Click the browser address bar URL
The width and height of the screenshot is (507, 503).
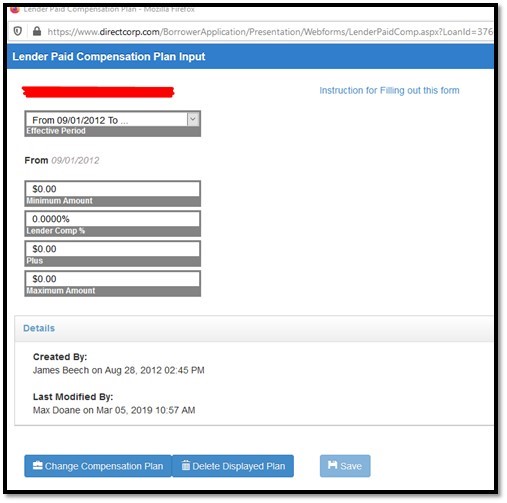coord(270,32)
